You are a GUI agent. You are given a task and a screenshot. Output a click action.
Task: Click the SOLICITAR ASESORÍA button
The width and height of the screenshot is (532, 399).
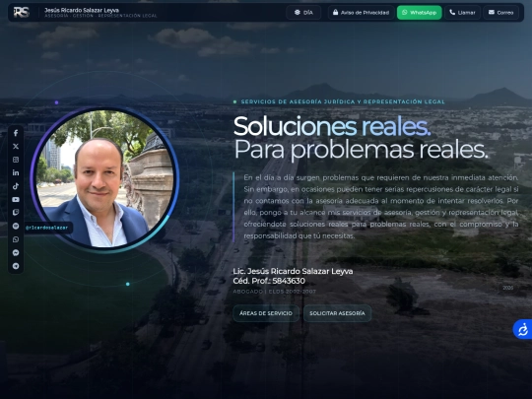pyautogui.click(x=337, y=313)
